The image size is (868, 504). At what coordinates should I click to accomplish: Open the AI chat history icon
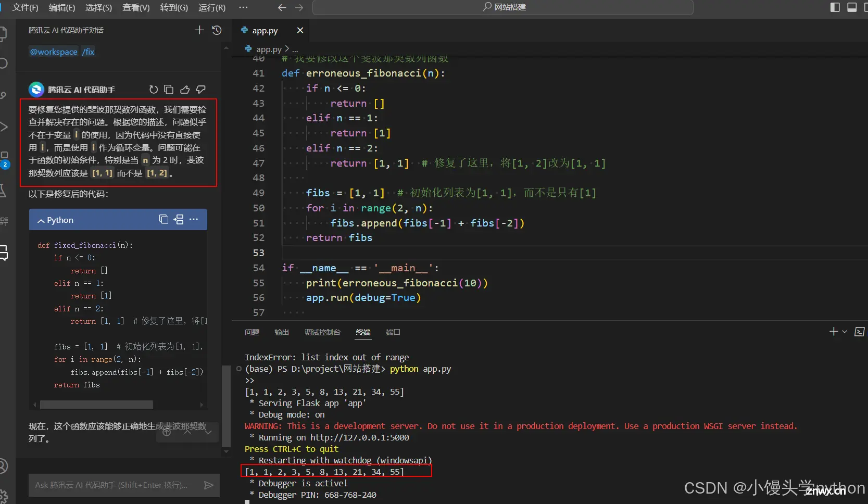tap(217, 30)
